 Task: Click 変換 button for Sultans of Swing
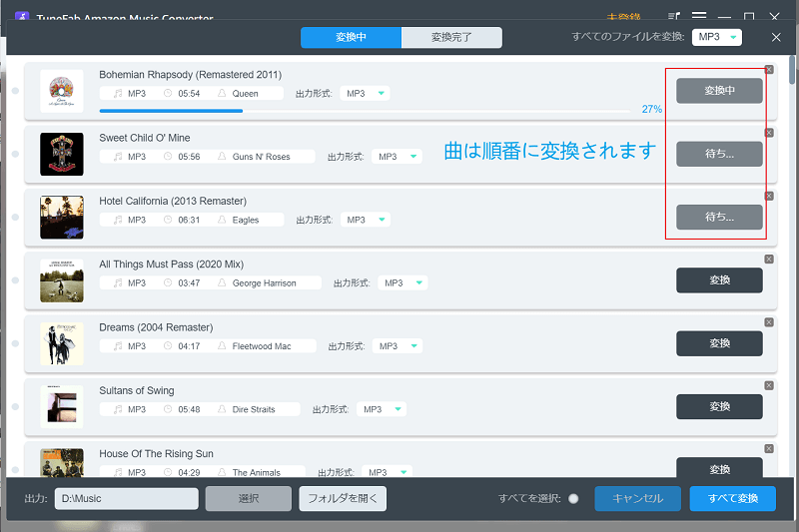click(719, 406)
